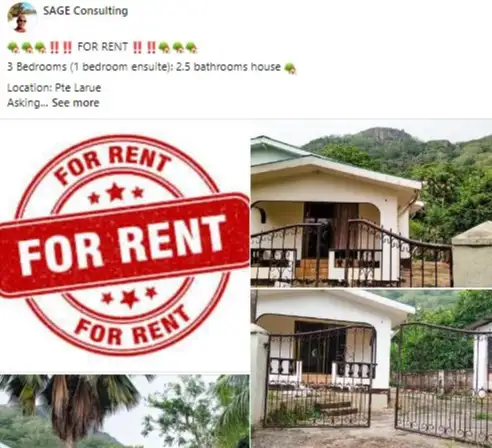Expand post text with See more
This screenshot has width=492, height=448.
point(76,103)
